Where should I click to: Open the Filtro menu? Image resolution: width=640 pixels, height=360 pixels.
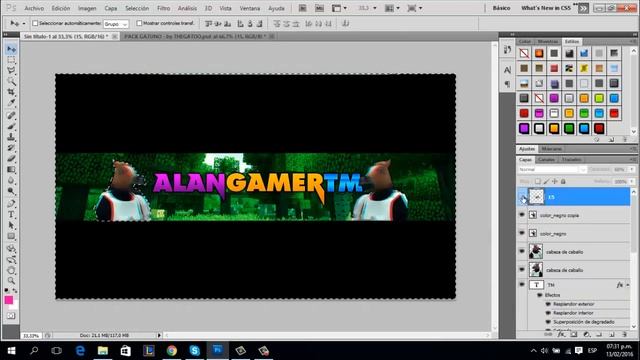163,8
